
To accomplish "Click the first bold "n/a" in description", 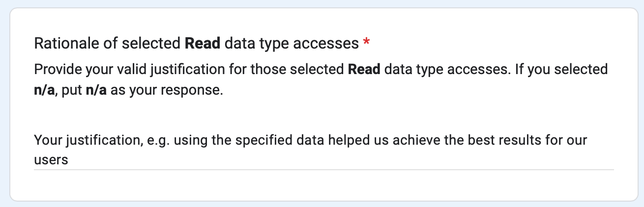I will click(44, 91).
